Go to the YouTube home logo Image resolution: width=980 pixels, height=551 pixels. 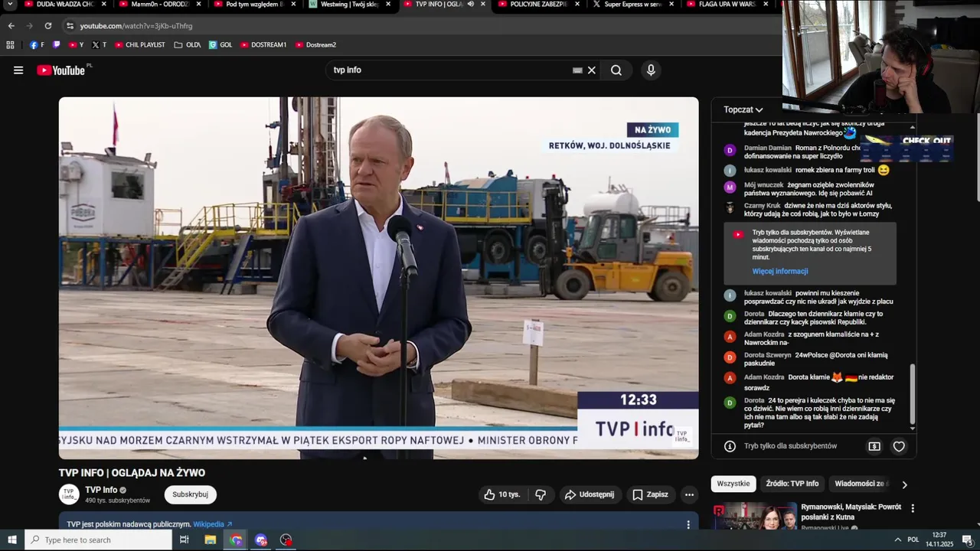pos(61,70)
